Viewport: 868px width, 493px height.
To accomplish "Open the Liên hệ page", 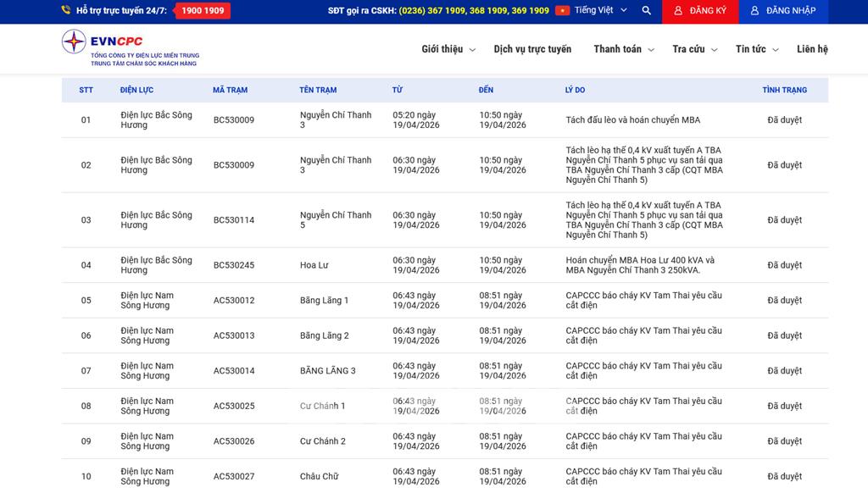I will click(x=812, y=49).
